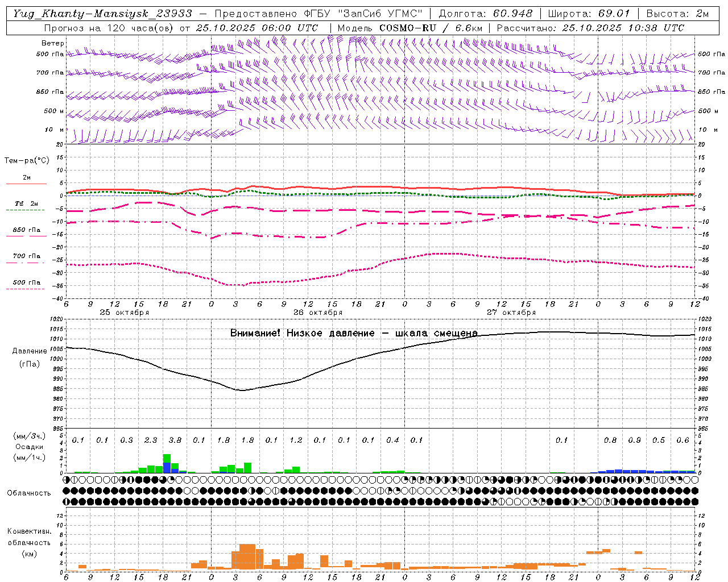Click the Рассчитано: 25.10.2025 10:38 UTC timestamp

tap(590, 28)
